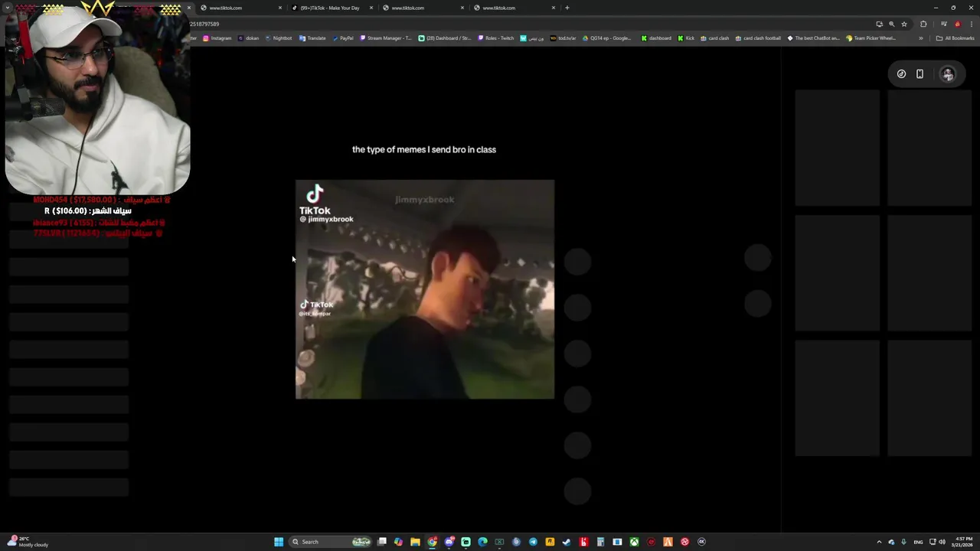
Task: Open Google Chrome from the taskbar
Action: point(433,542)
